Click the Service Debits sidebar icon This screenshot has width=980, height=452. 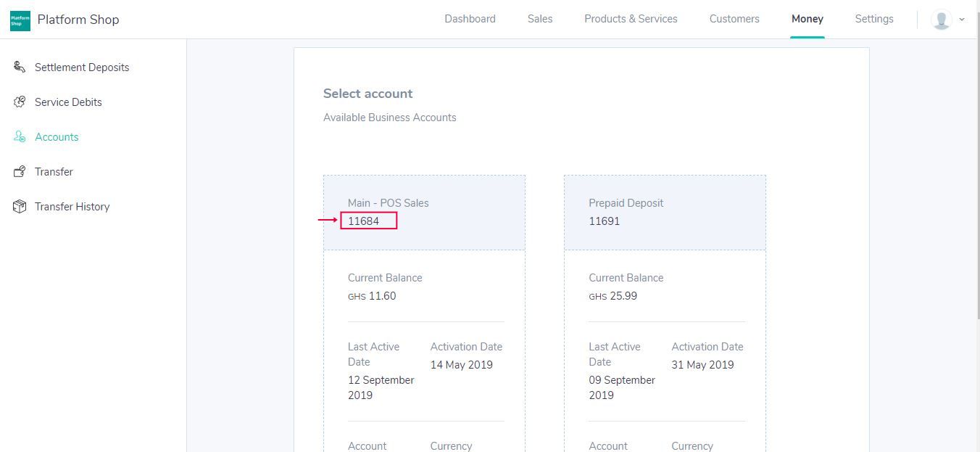tap(20, 102)
